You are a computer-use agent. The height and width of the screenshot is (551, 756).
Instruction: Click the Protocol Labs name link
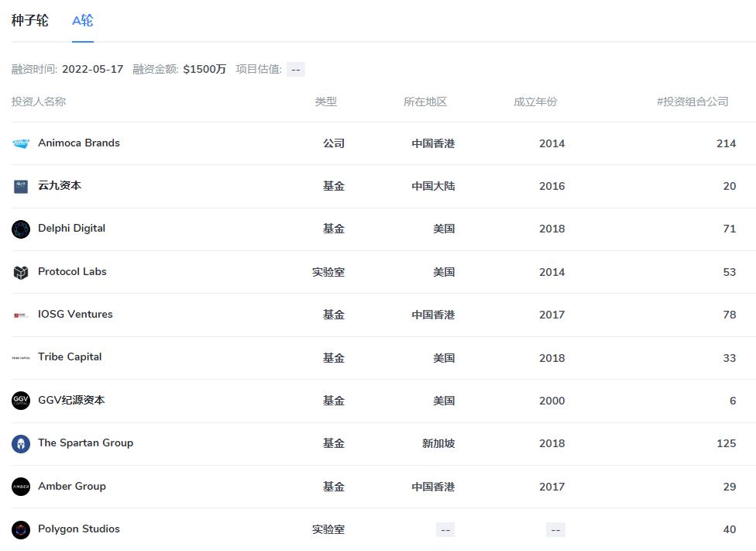tap(72, 272)
